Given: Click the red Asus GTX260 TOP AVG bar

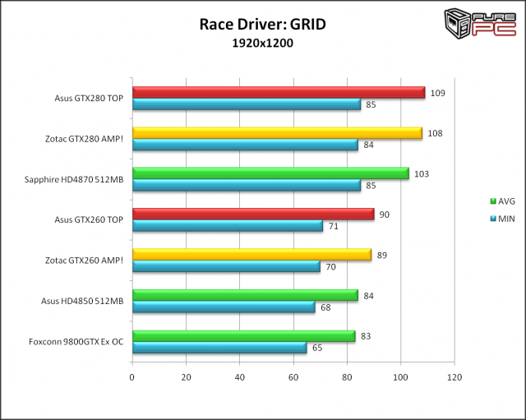Looking at the screenshot, I should 253,214.
